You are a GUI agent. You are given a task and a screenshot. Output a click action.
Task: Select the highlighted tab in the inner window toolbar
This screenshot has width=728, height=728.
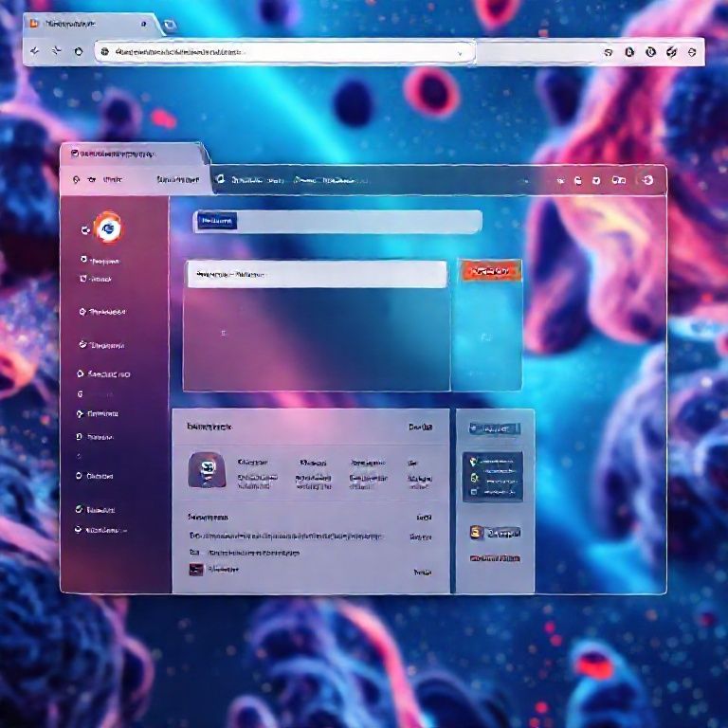(x=178, y=179)
